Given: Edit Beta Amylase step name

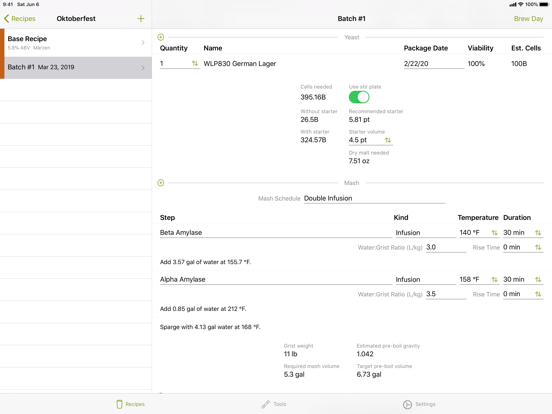Looking at the screenshot, I should pyautogui.click(x=276, y=233).
